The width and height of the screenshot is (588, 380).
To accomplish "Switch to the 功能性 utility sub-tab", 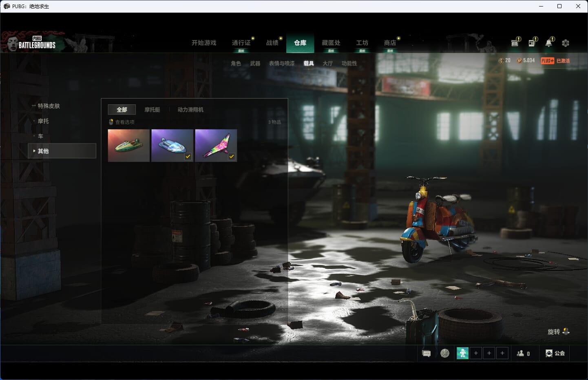I will coord(349,64).
